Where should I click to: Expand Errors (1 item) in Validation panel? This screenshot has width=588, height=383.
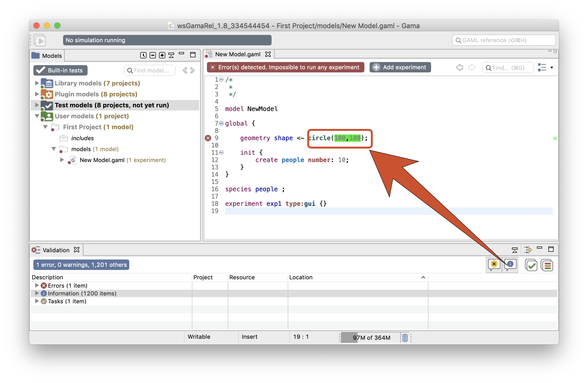point(36,285)
